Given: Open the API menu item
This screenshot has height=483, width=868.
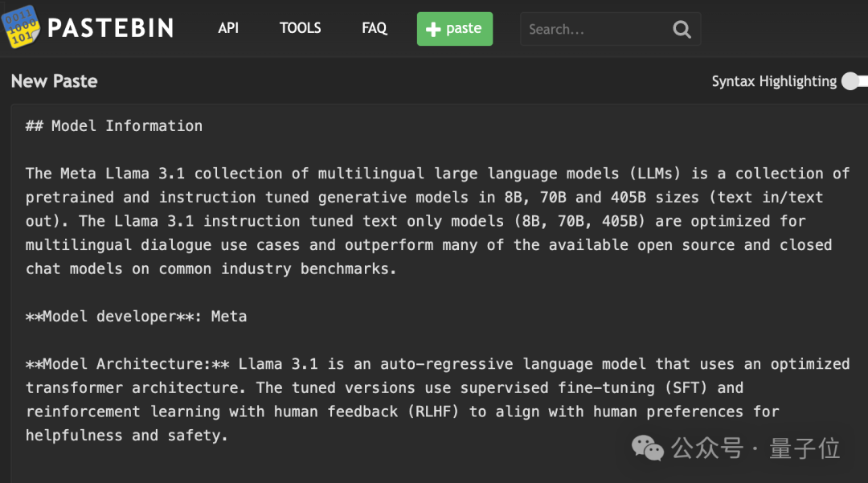Looking at the screenshot, I should [228, 28].
